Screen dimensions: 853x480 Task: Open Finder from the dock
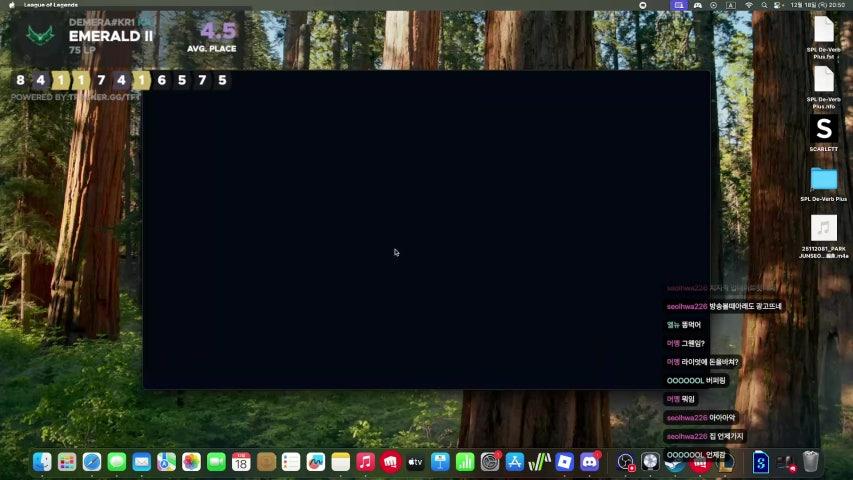point(42,462)
